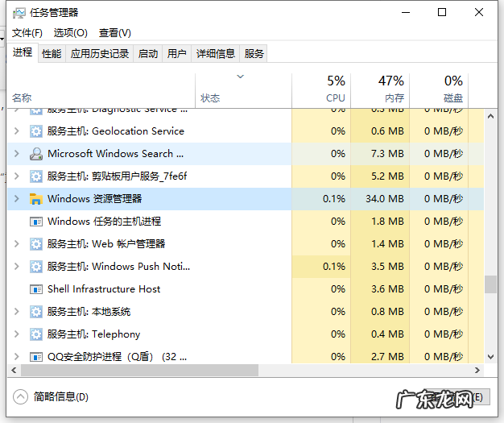
Task: Click the 5.2 MB memory value
Action: [x=387, y=176]
